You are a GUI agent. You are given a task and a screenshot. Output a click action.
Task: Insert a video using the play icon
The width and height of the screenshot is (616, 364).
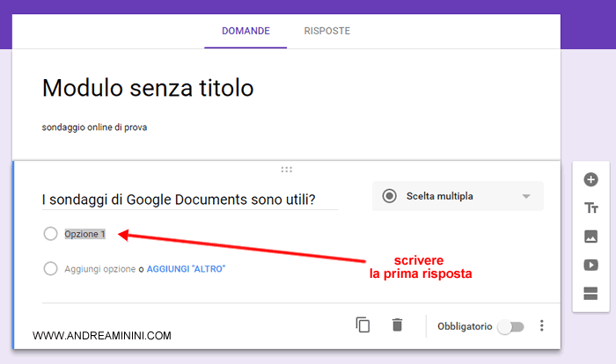590,265
